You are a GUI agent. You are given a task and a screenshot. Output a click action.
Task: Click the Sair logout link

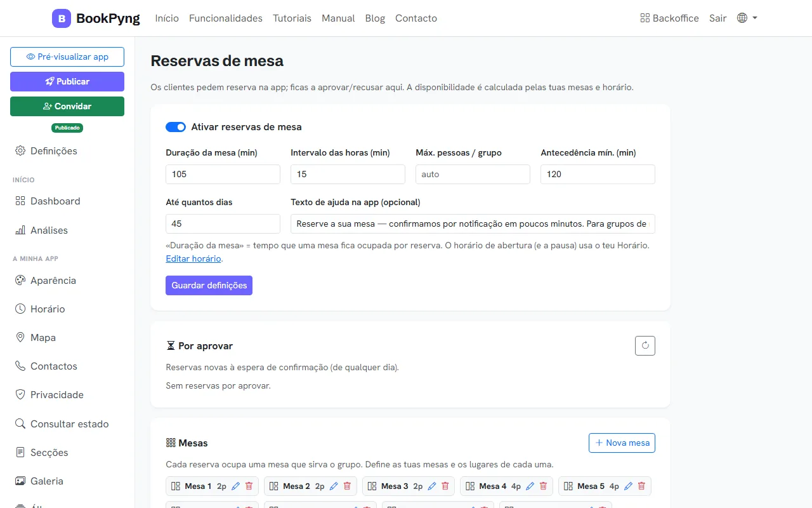tap(717, 18)
